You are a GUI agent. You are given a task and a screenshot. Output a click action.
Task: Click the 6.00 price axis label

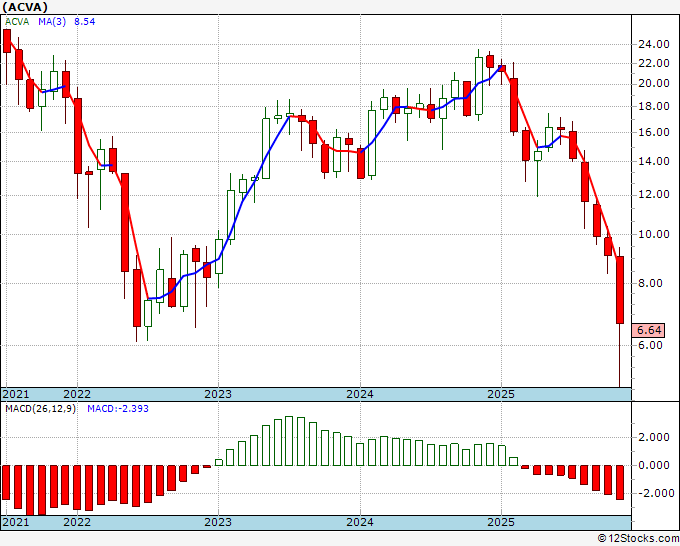pos(650,345)
